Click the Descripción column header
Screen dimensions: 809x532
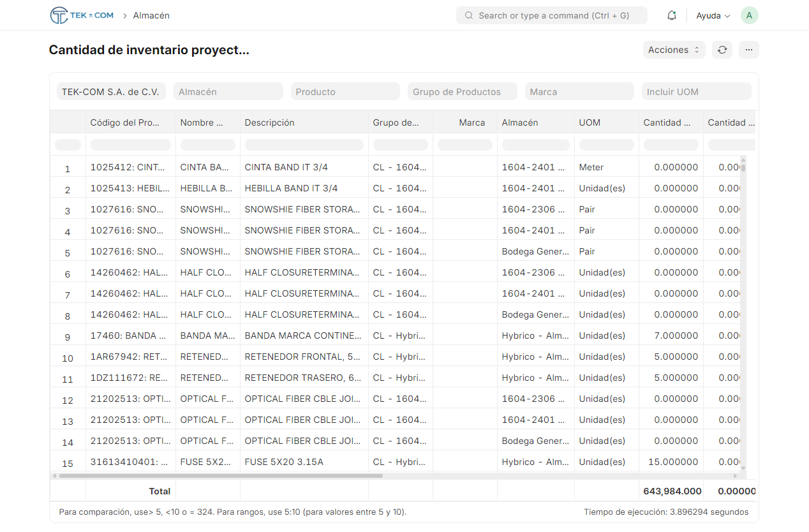304,122
